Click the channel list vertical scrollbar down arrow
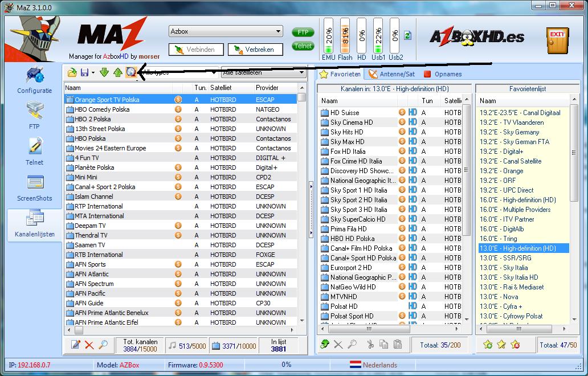588x376 pixels. (302, 321)
